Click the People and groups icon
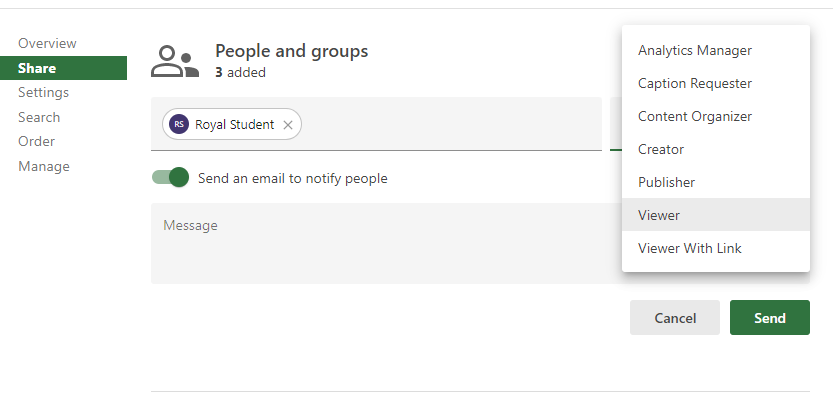Image resolution: width=833 pixels, height=409 pixels. (175, 61)
